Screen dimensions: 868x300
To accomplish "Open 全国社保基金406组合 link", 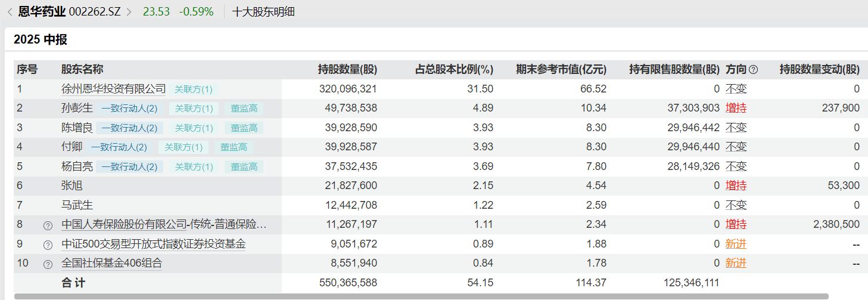I will click(111, 263).
